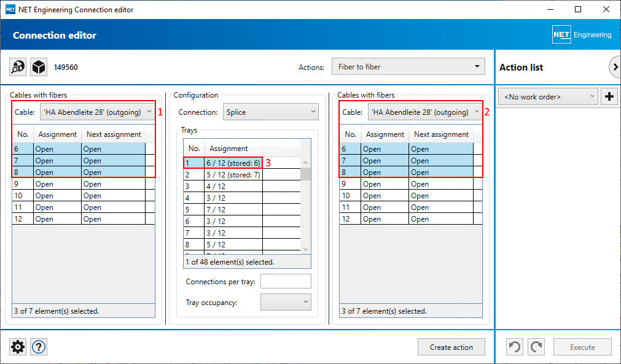Screen dimensions: 621x364
Task: Select tray 5 with '7 / 12'
Action: pos(242,209)
